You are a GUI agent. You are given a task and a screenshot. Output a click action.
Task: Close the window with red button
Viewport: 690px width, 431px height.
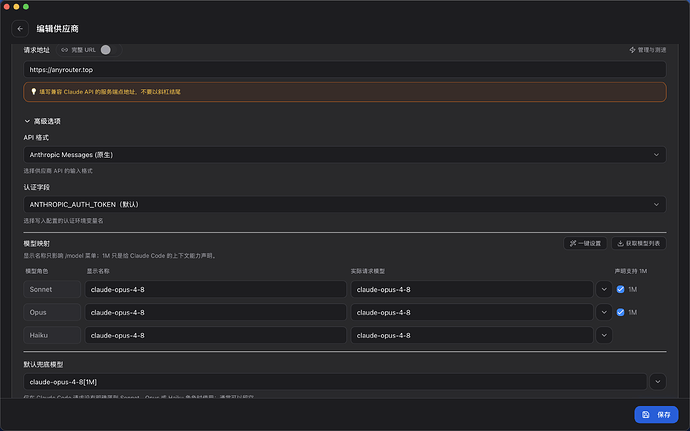click(7, 7)
